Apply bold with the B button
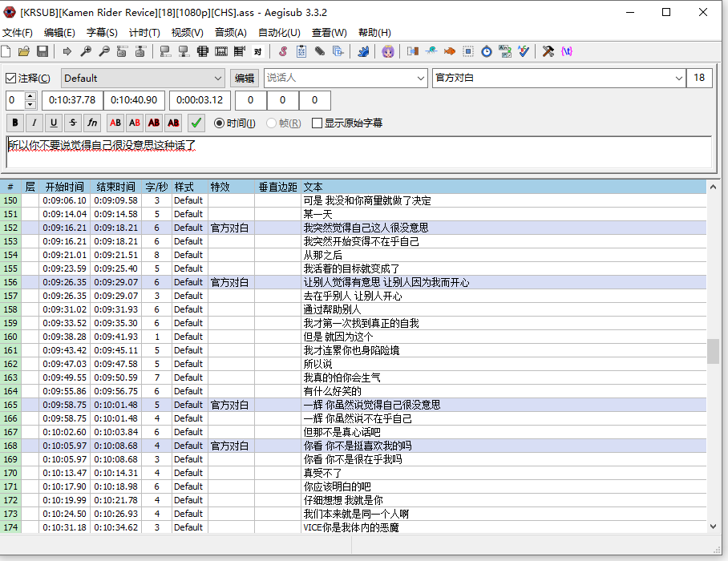 (x=15, y=123)
